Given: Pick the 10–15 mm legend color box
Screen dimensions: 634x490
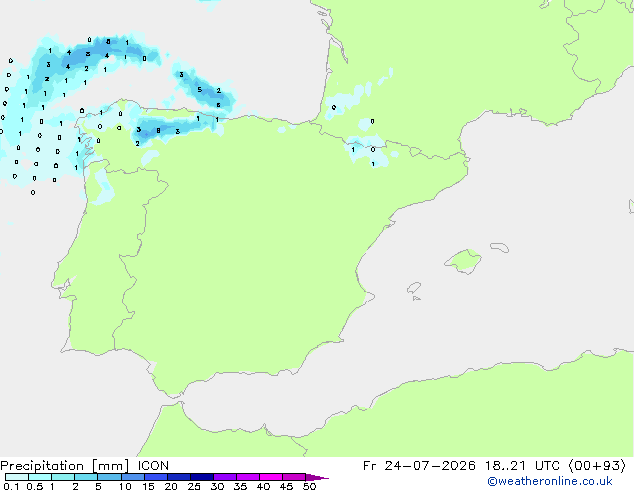Looking at the screenshot, I should 133,477.
